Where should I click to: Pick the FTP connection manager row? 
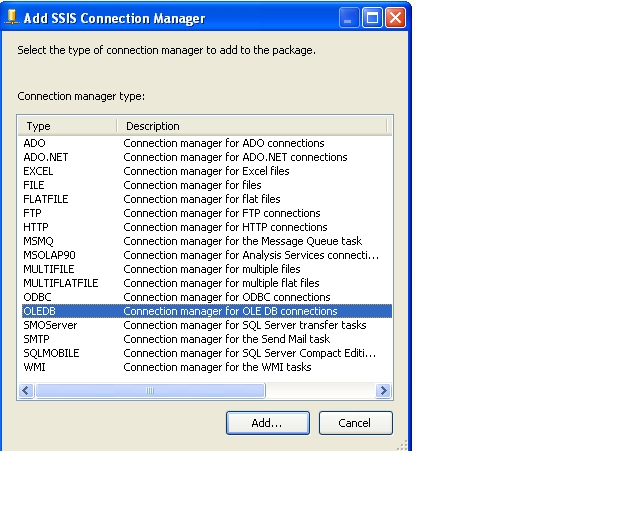(207, 213)
